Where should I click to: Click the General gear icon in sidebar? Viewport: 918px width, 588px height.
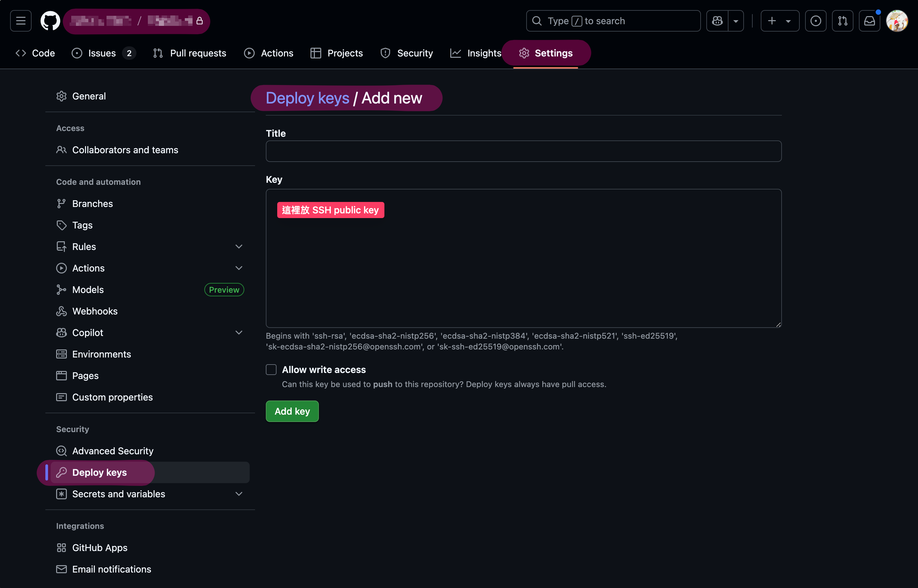click(x=61, y=96)
